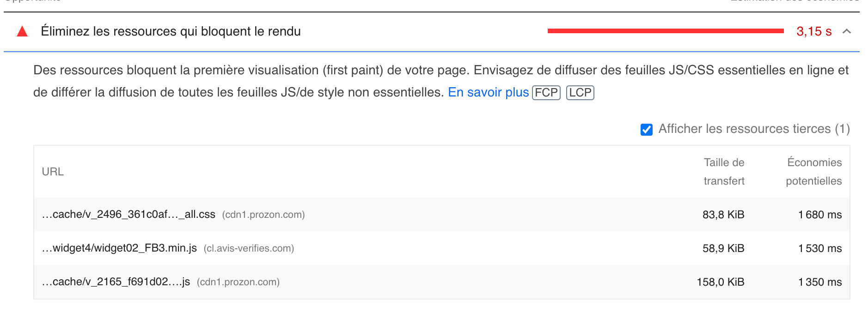
Task: Click the FCP metric badge
Action: [x=546, y=93]
